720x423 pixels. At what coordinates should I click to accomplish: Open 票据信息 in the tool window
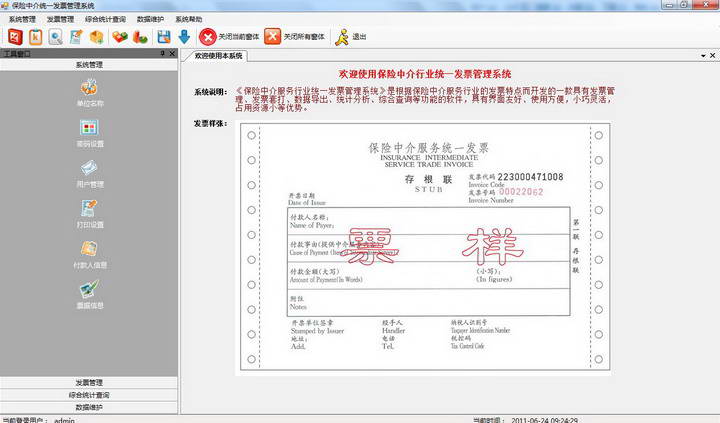point(90,295)
